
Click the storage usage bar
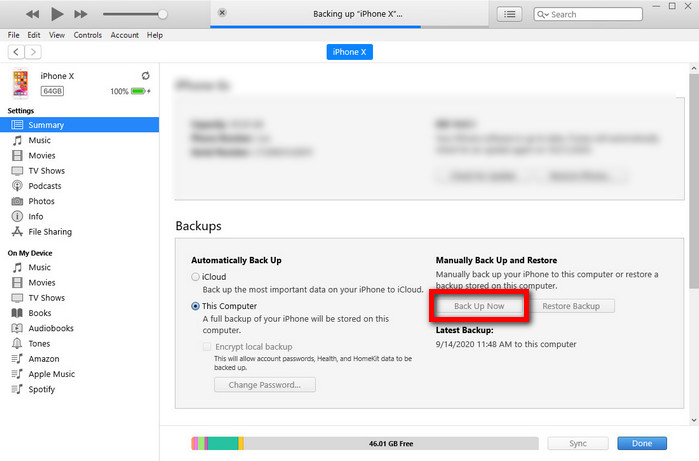tap(365, 443)
